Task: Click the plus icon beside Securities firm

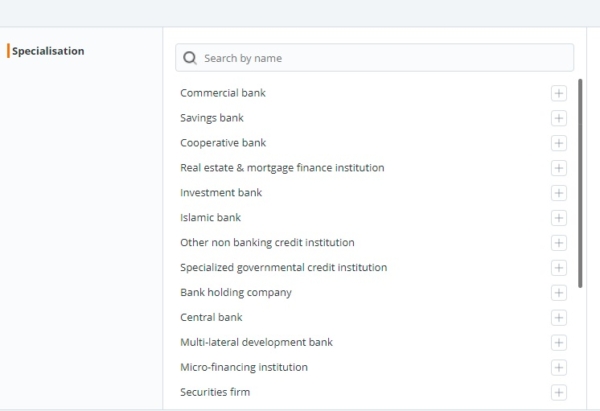Action: (558, 393)
